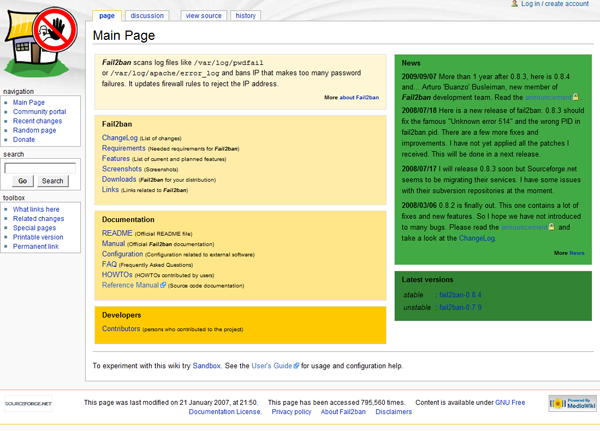
Task: Open the Manual link
Action: click(113, 243)
